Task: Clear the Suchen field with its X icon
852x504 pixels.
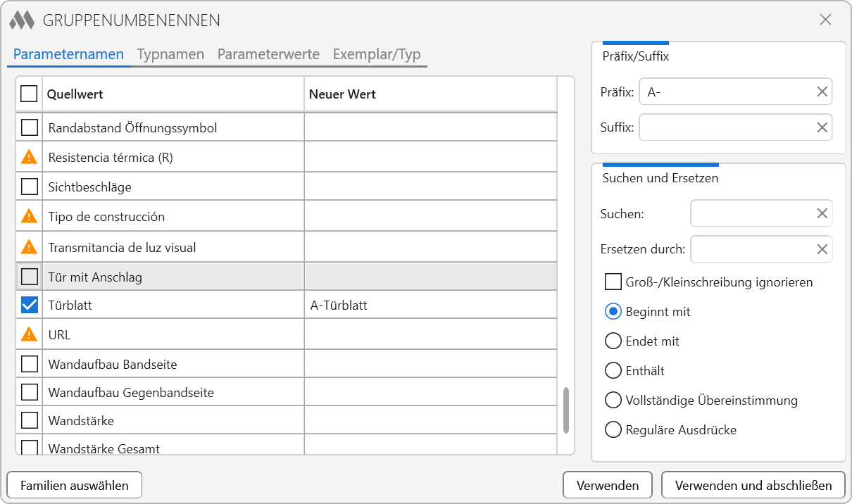Action: click(x=822, y=213)
